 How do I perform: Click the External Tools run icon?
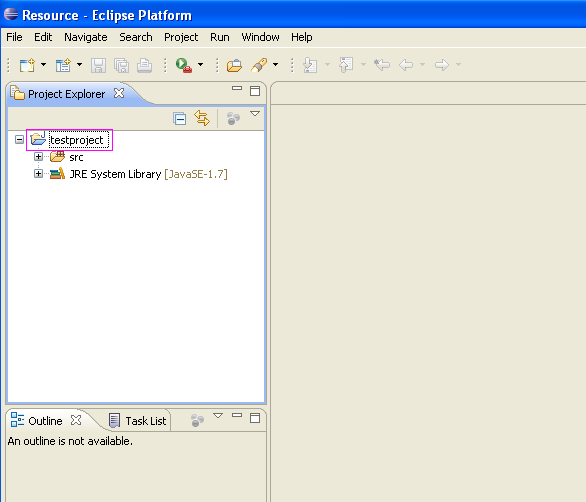click(183, 65)
